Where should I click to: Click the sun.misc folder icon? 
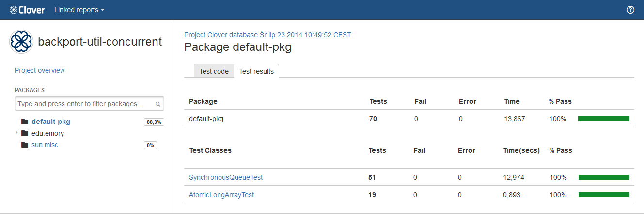coord(25,145)
